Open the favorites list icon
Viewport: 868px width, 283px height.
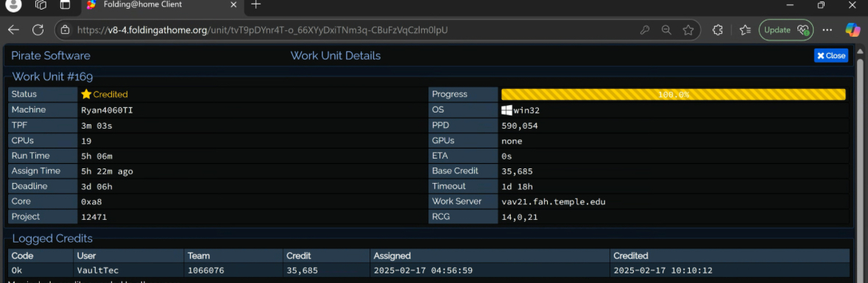pyautogui.click(x=745, y=30)
